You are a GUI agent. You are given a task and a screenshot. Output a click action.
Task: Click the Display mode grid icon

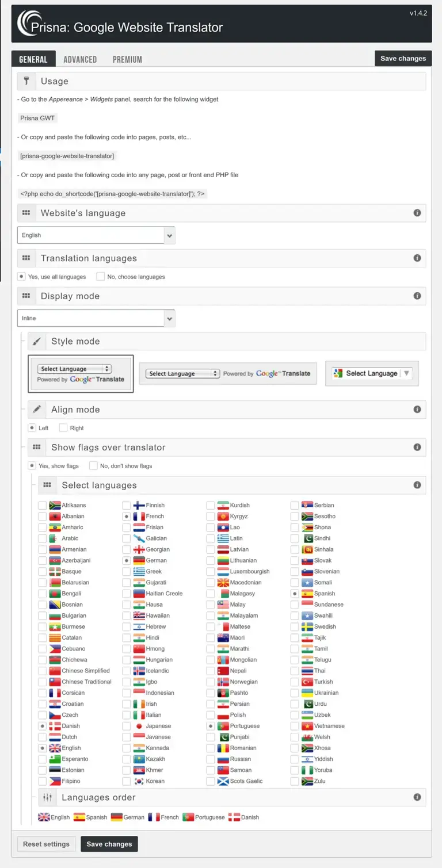coord(26,296)
